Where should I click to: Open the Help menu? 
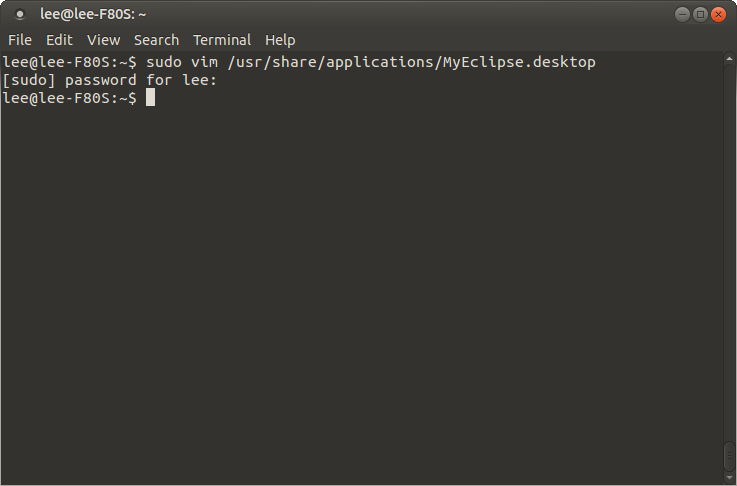click(280, 40)
